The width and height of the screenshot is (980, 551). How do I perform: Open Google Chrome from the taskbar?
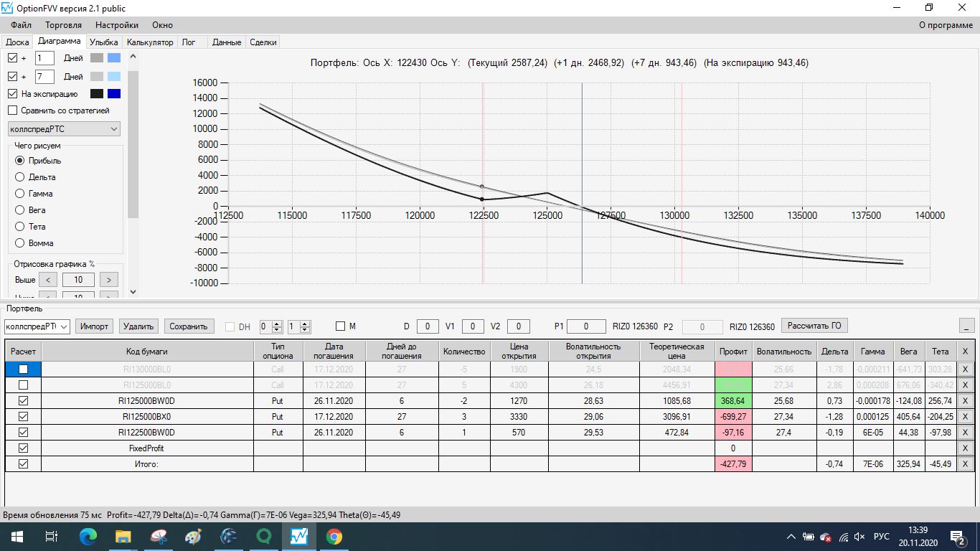pos(334,537)
